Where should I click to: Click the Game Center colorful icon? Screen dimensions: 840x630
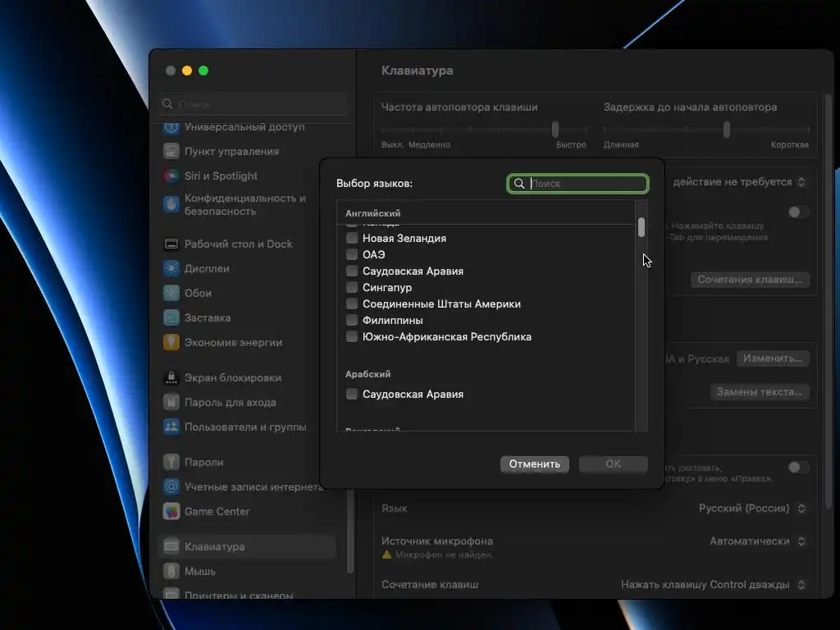coord(171,512)
